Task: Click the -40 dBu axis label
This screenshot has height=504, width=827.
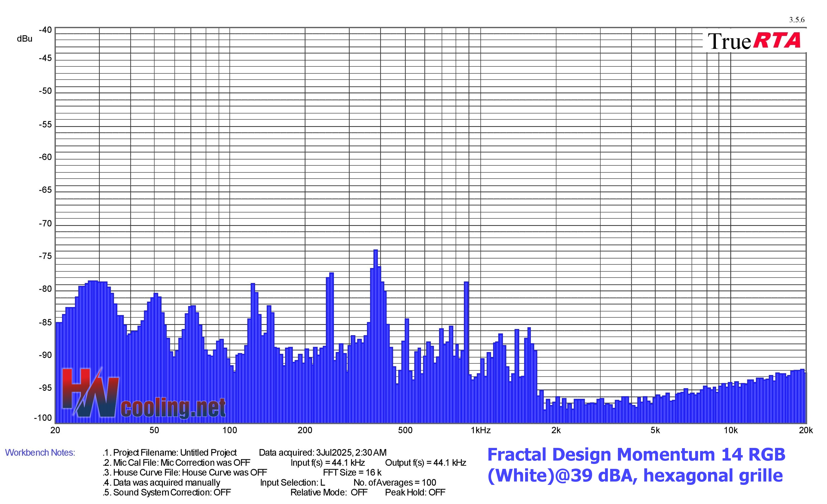Action: click(x=45, y=30)
